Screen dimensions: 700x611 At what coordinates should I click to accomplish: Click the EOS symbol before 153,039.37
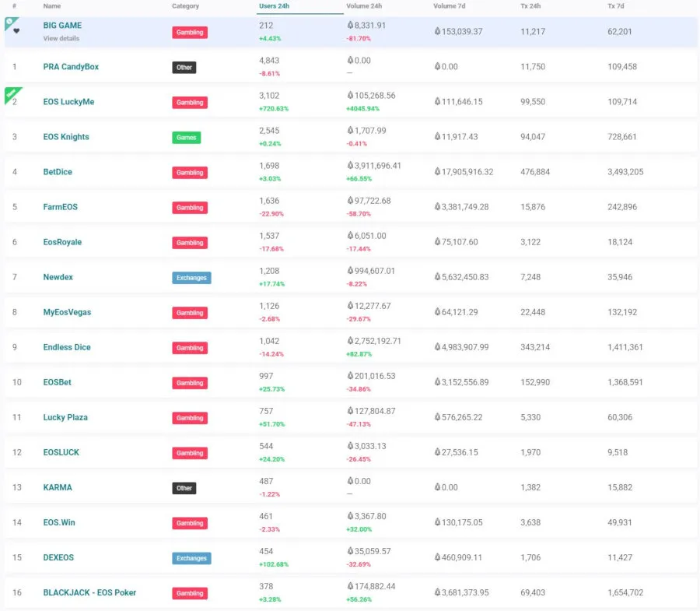click(437, 31)
